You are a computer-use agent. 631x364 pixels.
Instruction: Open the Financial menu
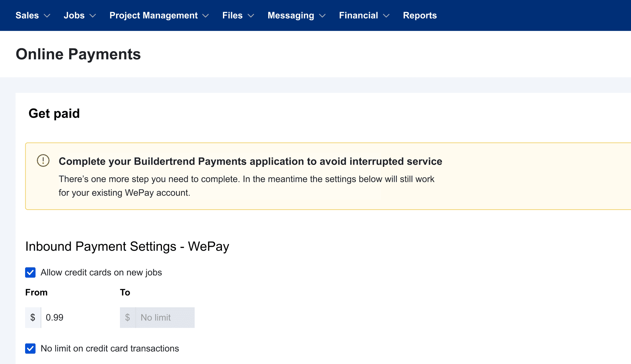coord(358,15)
